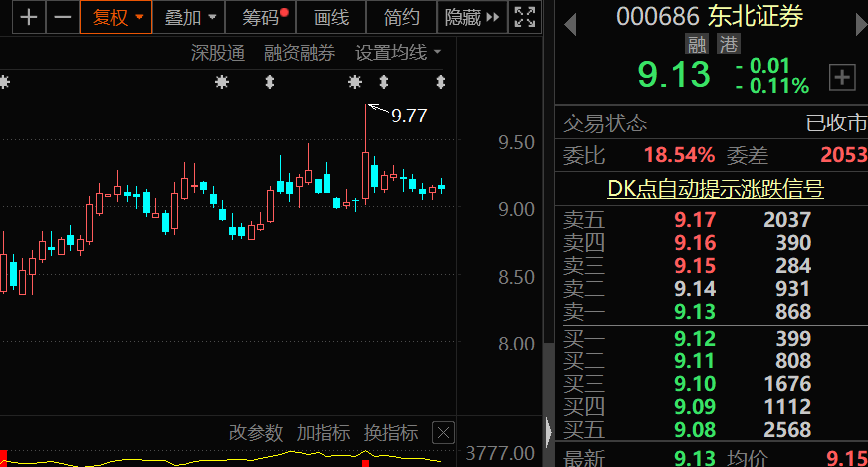Click the 港 Hong Kong connect badge
This screenshot has height=467, width=868.
tap(729, 44)
